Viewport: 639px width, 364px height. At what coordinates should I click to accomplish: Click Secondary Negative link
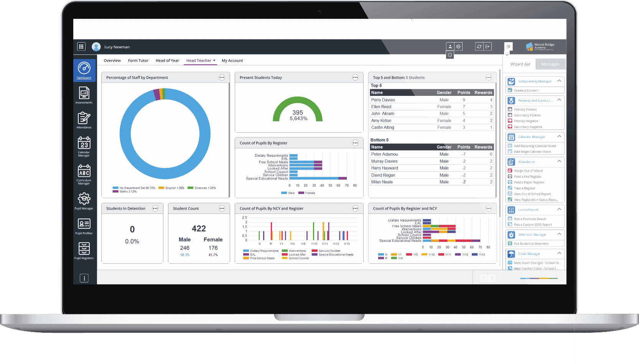tap(528, 127)
